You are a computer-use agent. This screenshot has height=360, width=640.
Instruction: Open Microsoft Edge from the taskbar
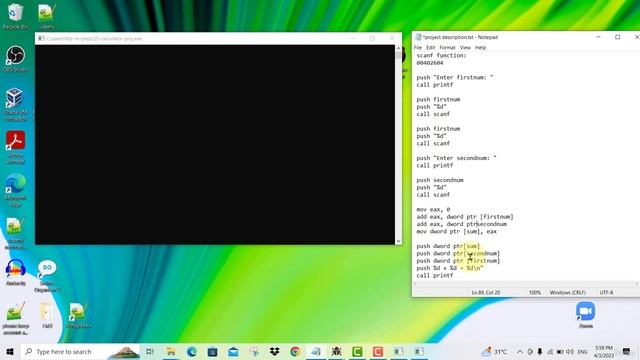[x=191, y=351]
